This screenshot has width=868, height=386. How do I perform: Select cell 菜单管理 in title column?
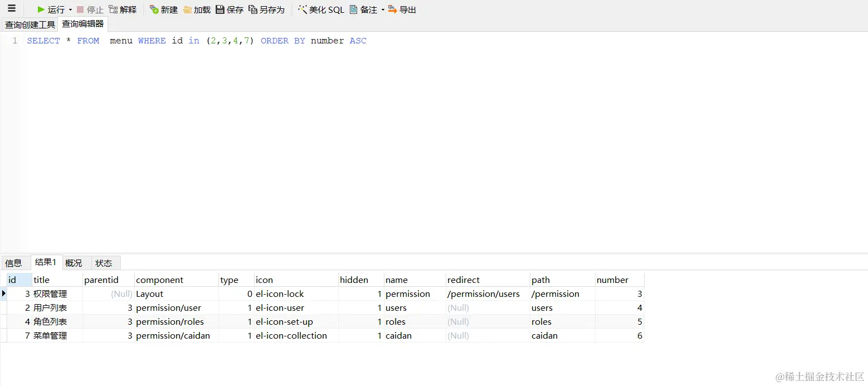[57, 335]
